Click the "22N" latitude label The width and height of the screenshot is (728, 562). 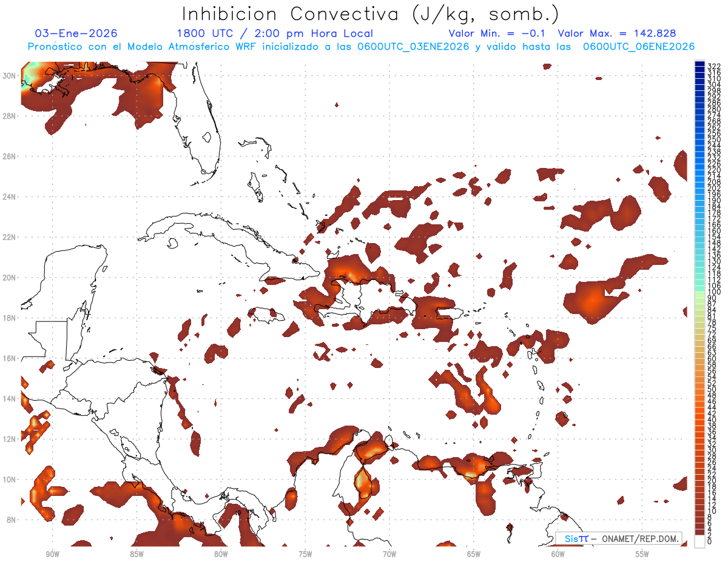click(10, 237)
